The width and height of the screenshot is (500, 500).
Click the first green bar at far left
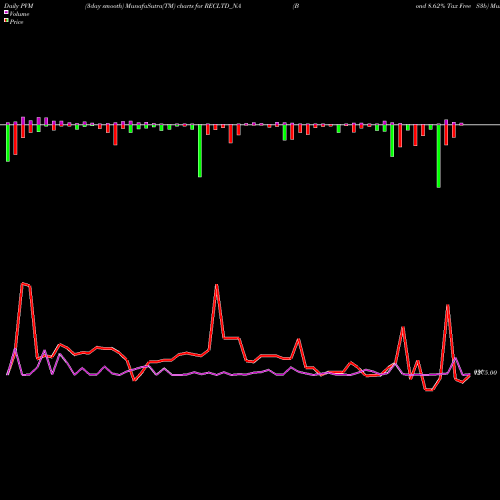8,143
